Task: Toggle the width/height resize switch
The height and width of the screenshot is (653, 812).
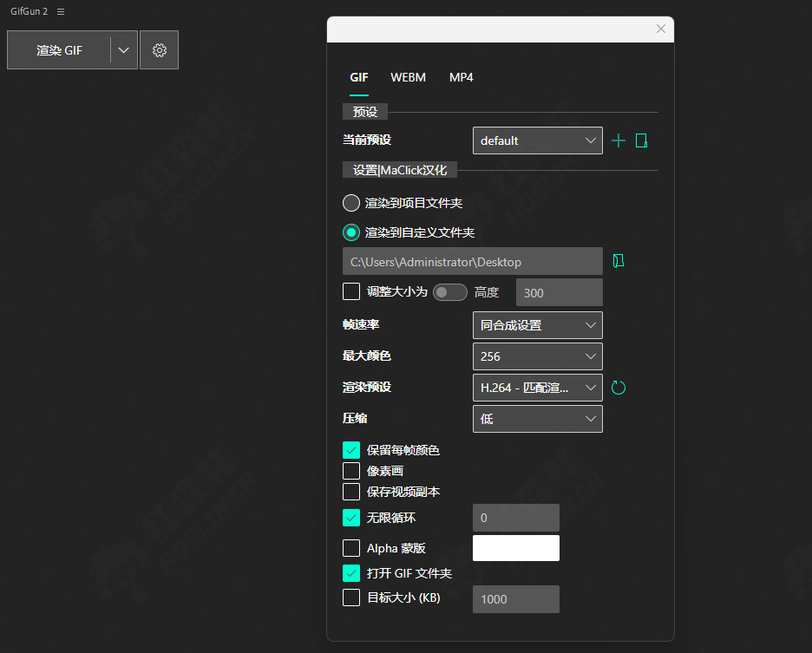Action: coord(450,292)
